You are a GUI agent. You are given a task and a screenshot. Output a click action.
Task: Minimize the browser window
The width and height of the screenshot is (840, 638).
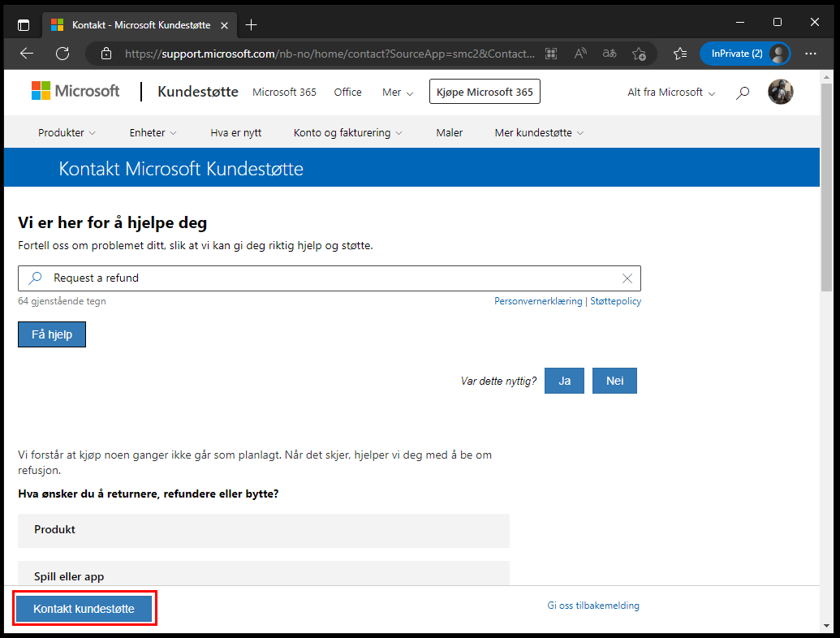tap(740, 23)
